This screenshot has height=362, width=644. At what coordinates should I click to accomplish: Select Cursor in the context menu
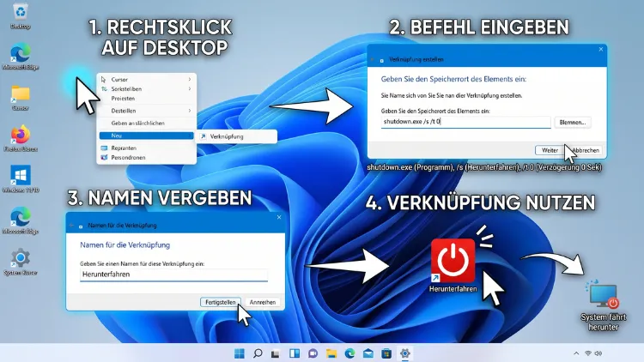(x=146, y=79)
